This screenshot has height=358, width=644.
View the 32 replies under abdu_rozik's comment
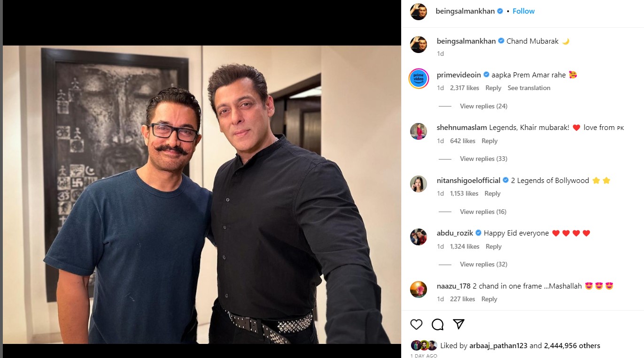tap(483, 264)
